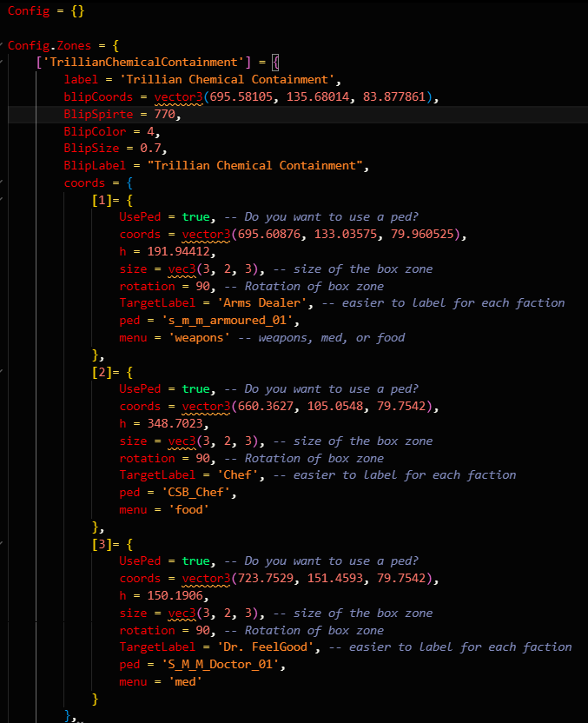Click the coordinate value 151.4593
The width and height of the screenshot is (588, 723).
click(x=335, y=578)
